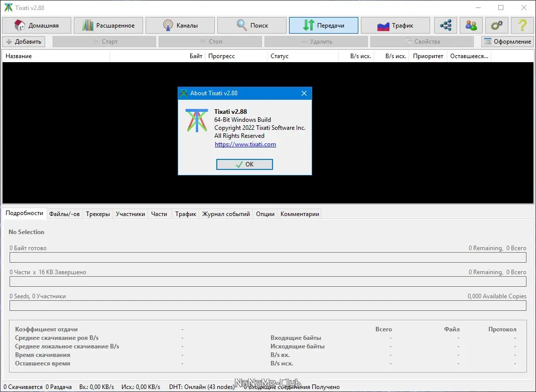Image resolution: width=536 pixels, height=392 pixels.
Task: Open the Каналы channels section
Action: pos(180,25)
